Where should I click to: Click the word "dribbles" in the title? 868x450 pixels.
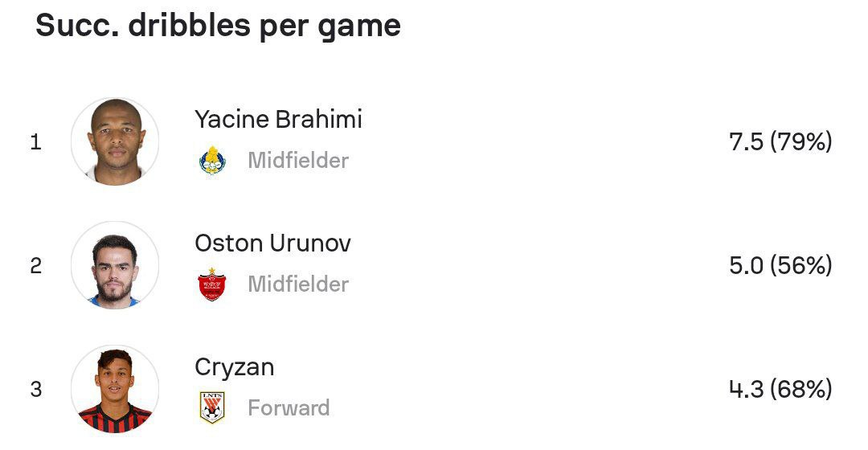pyautogui.click(x=188, y=26)
